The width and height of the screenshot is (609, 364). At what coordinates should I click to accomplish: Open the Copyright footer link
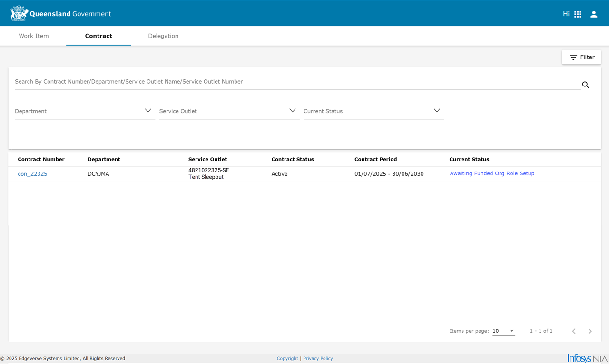287,358
